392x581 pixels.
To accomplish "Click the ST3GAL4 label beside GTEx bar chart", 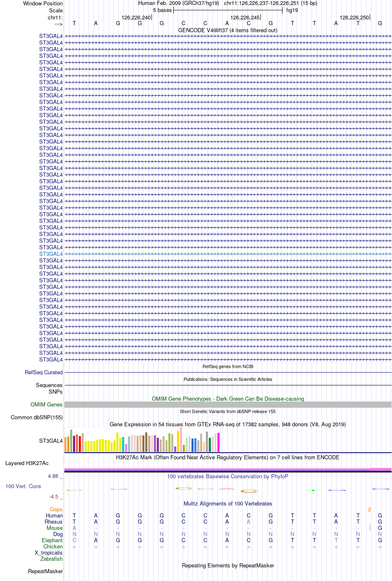I will 51,441.
